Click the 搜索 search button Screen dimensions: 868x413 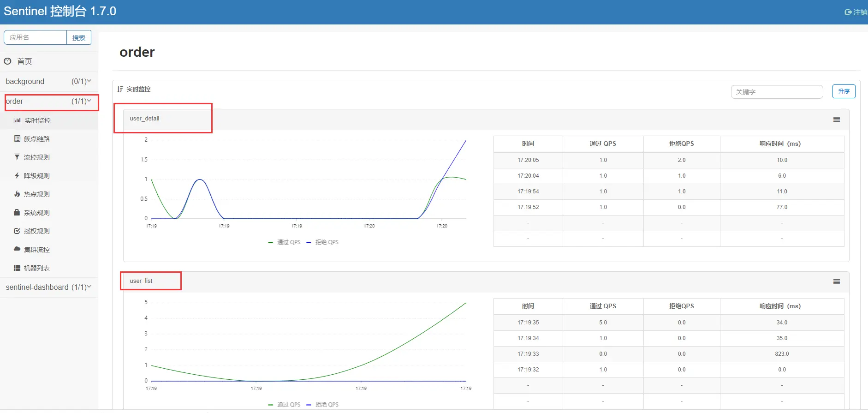79,37
